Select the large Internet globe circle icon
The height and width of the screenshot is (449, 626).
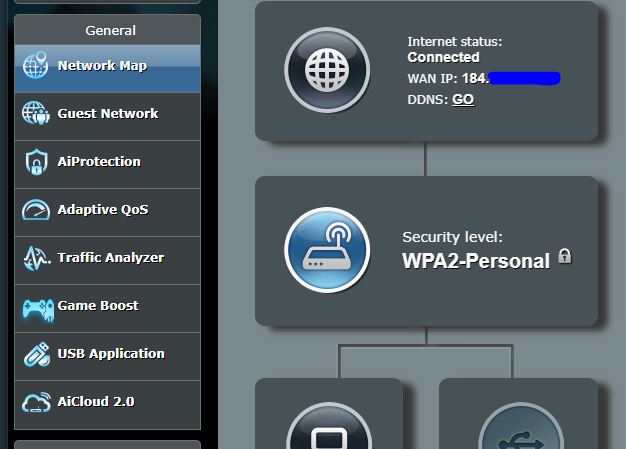tap(326, 70)
